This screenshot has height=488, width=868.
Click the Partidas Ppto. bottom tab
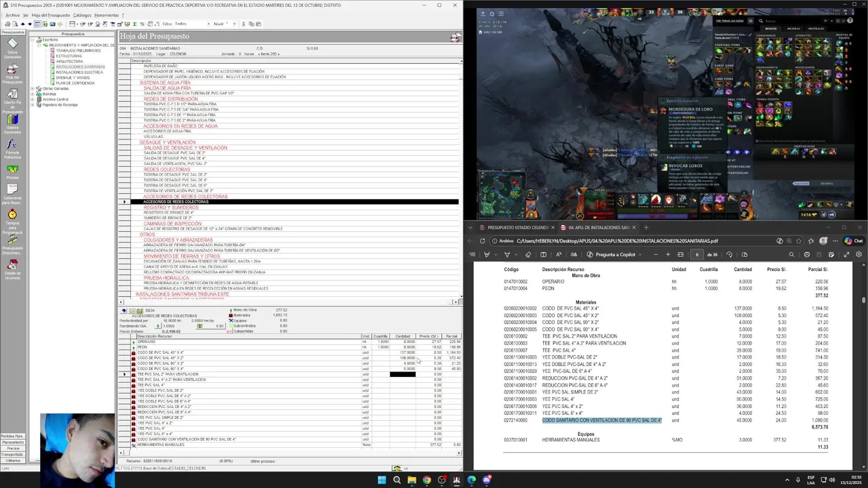click(x=12, y=436)
